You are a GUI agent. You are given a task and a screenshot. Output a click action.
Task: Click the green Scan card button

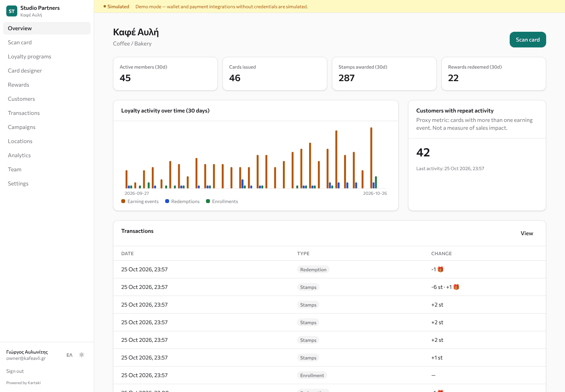(x=528, y=40)
